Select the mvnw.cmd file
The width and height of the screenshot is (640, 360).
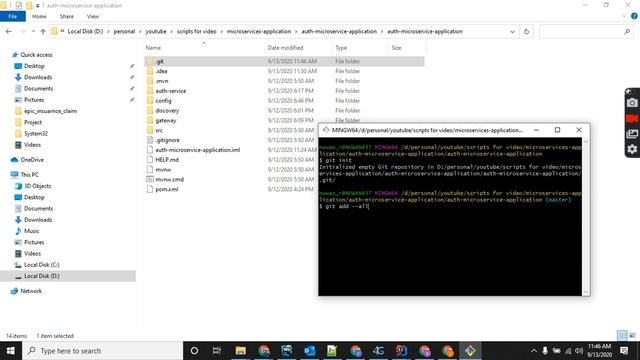pyautogui.click(x=169, y=179)
